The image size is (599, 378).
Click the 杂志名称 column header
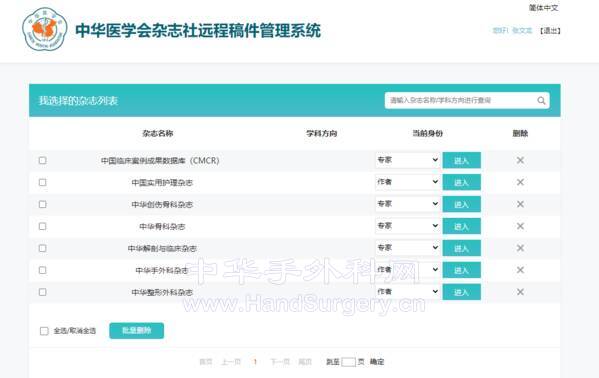158,133
